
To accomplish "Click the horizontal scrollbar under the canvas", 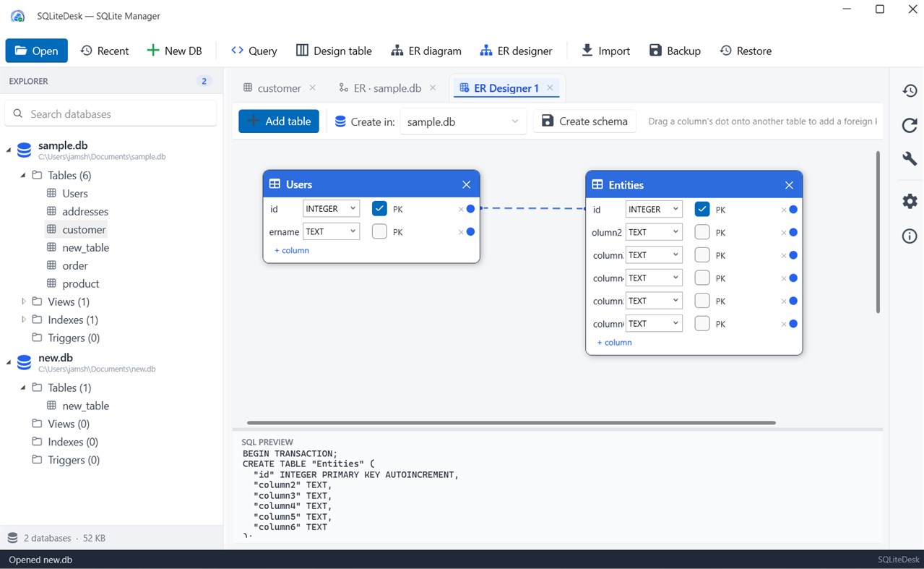I will pyautogui.click(x=511, y=423).
